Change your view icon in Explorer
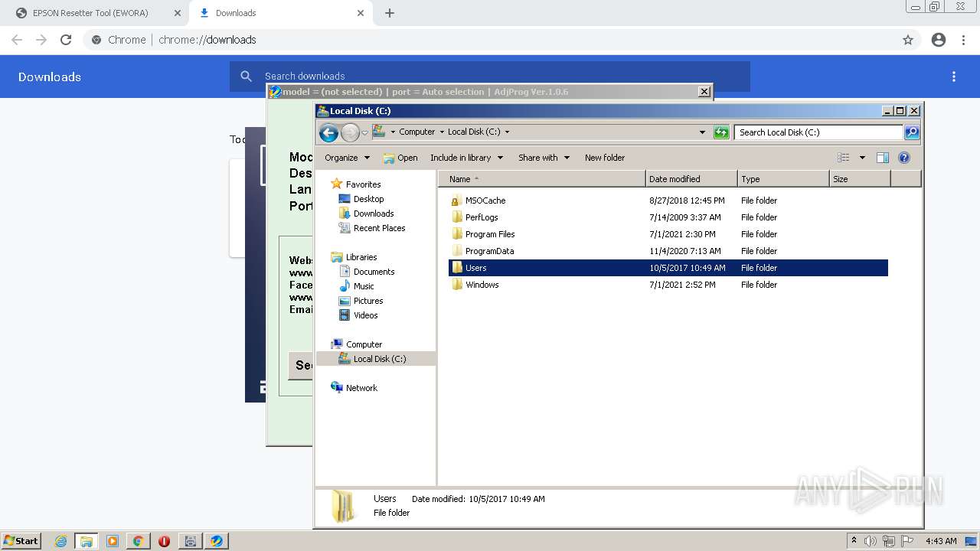The width and height of the screenshot is (980, 551). 843,158
